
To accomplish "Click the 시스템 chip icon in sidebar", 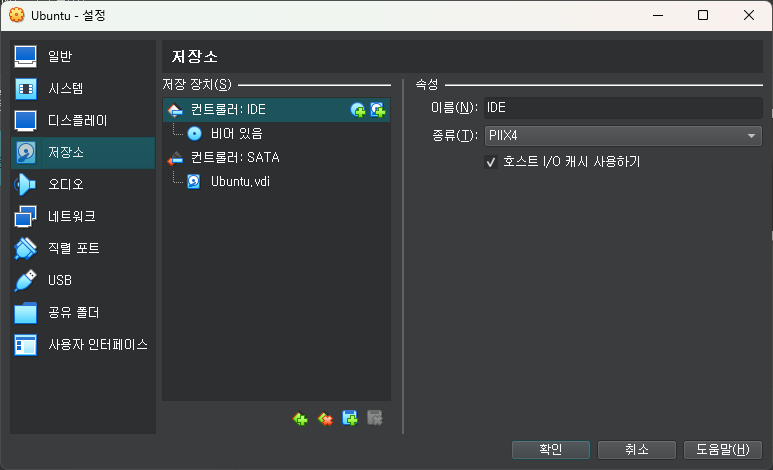I will [x=26, y=89].
